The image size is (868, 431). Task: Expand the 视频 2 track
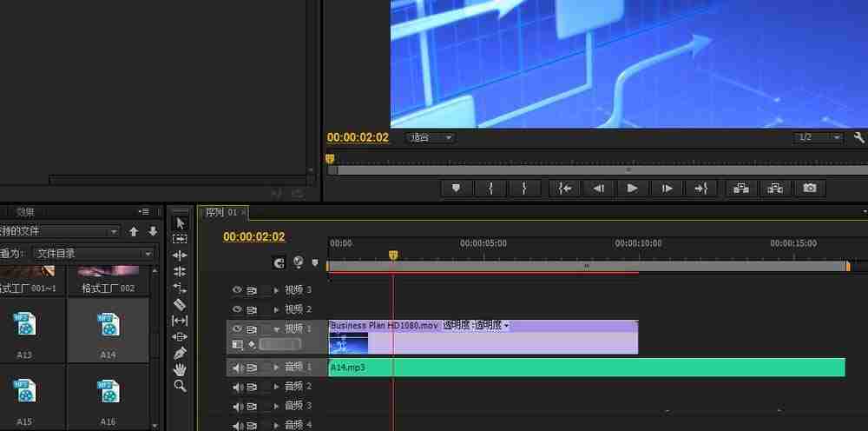(x=277, y=309)
